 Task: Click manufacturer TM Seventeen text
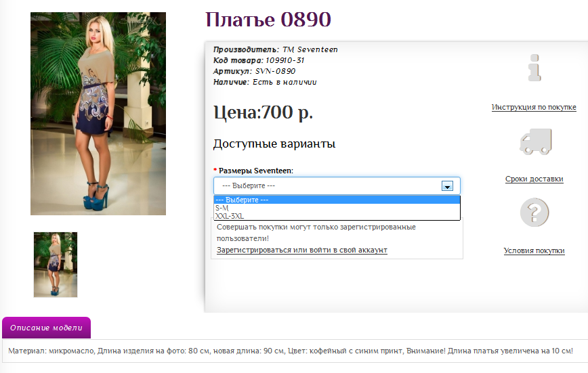click(310, 49)
